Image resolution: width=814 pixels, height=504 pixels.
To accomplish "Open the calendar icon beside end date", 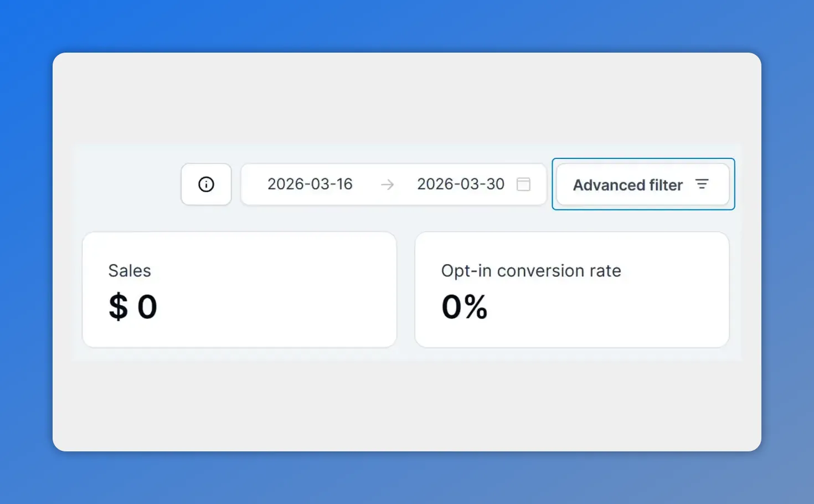I will [x=523, y=184].
